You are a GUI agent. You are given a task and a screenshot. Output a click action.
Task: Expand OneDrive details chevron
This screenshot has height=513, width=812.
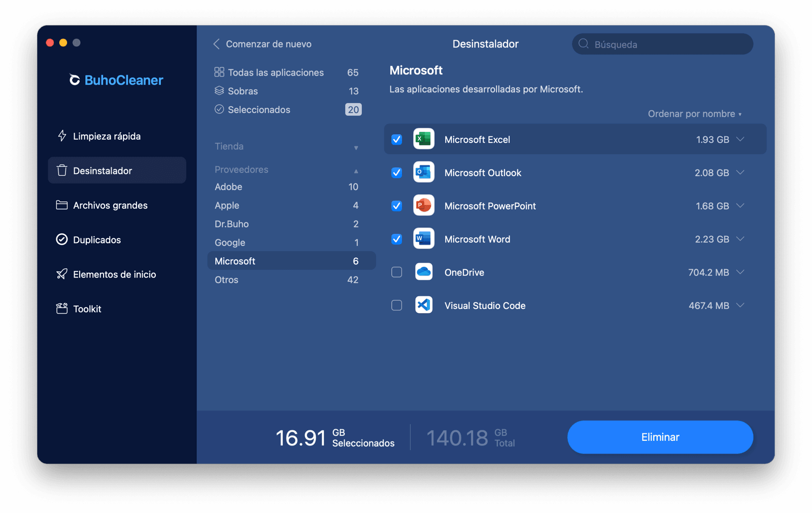740,272
